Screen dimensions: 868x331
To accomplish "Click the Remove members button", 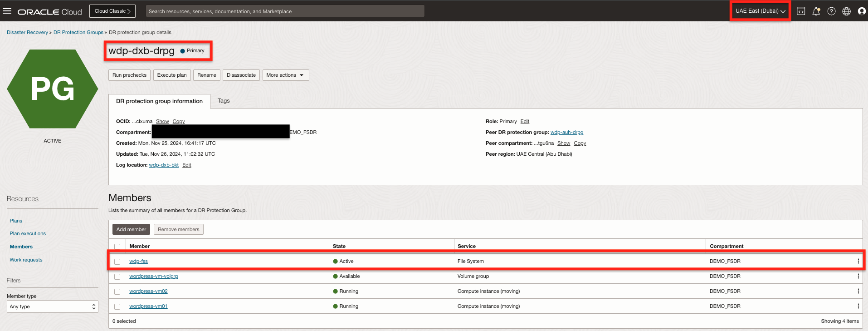I will [x=179, y=229].
